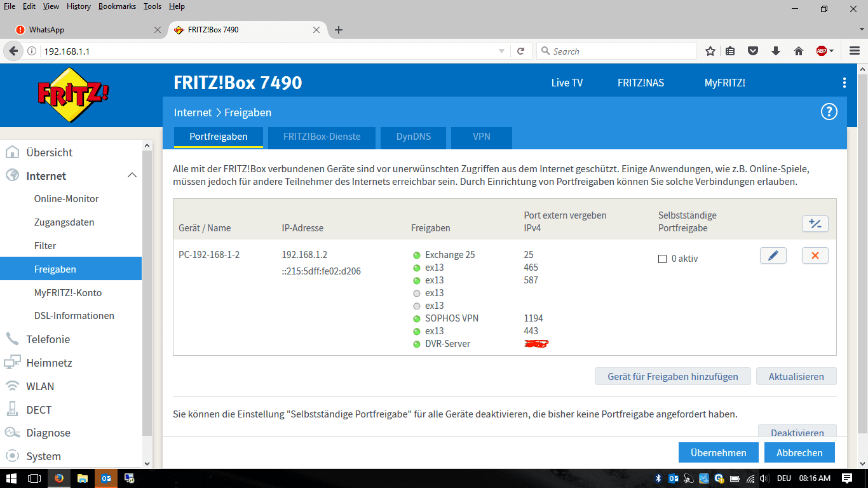
Task: Reload the page with the refresh icon
Action: point(520,51)
